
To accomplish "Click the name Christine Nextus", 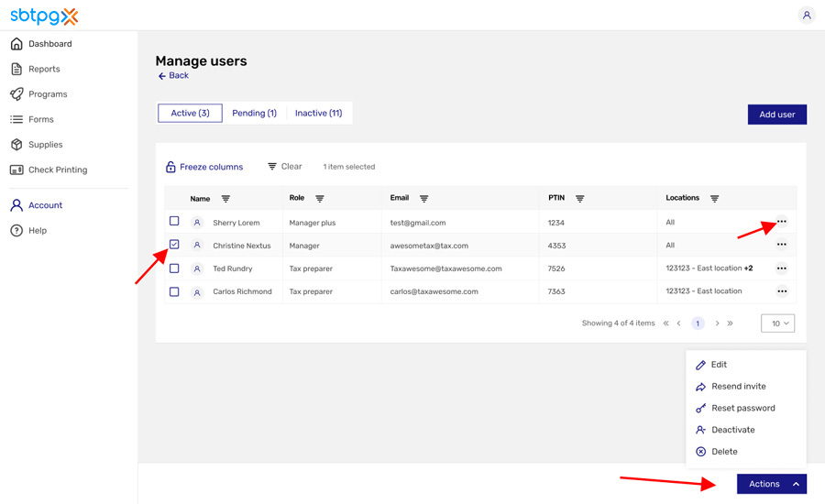I will (x=241, y=246).
